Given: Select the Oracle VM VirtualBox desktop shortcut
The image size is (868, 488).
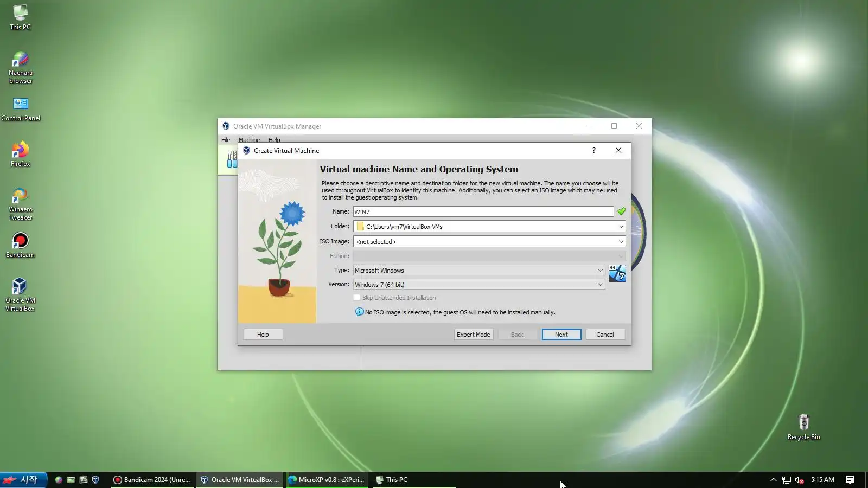Looking at the screenshot, I should (x=20, y=295).
